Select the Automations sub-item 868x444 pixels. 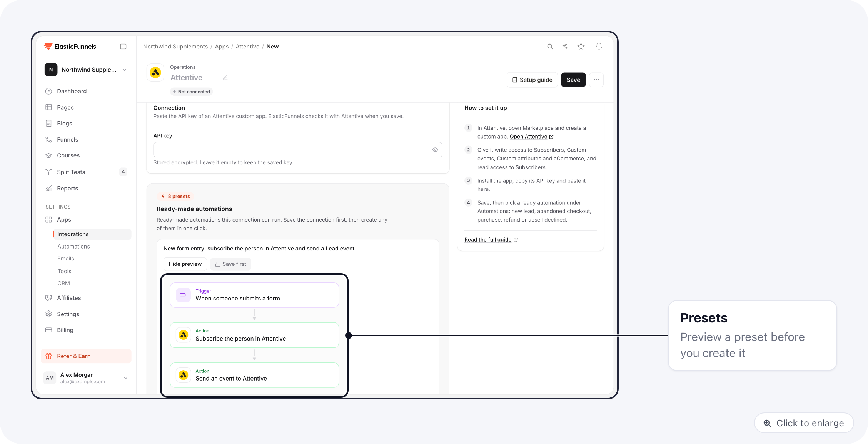pyautogui.click(x=73, y=247)
